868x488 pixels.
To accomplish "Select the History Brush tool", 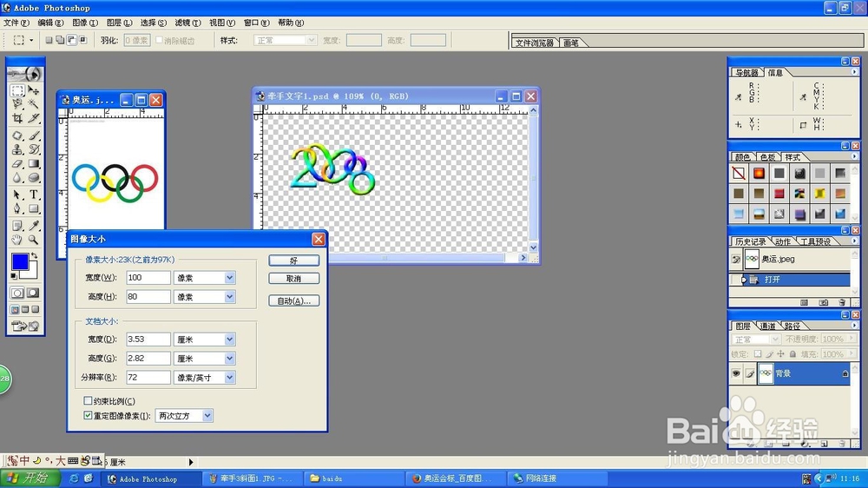I will pyautogui.click(x=34, y=149).
